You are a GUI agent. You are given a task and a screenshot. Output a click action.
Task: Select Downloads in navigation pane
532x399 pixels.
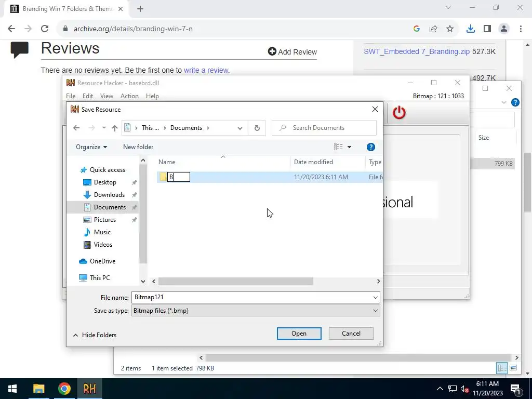click(109, 195)
